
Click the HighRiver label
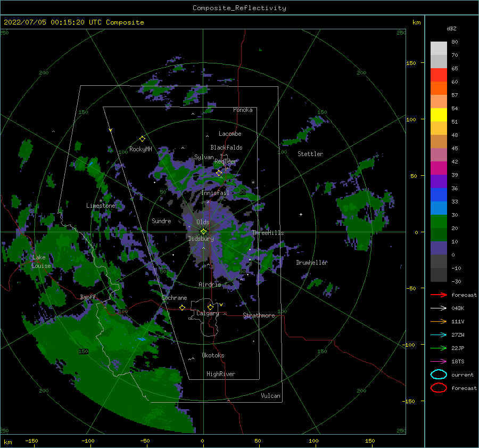tap(221, 374)
